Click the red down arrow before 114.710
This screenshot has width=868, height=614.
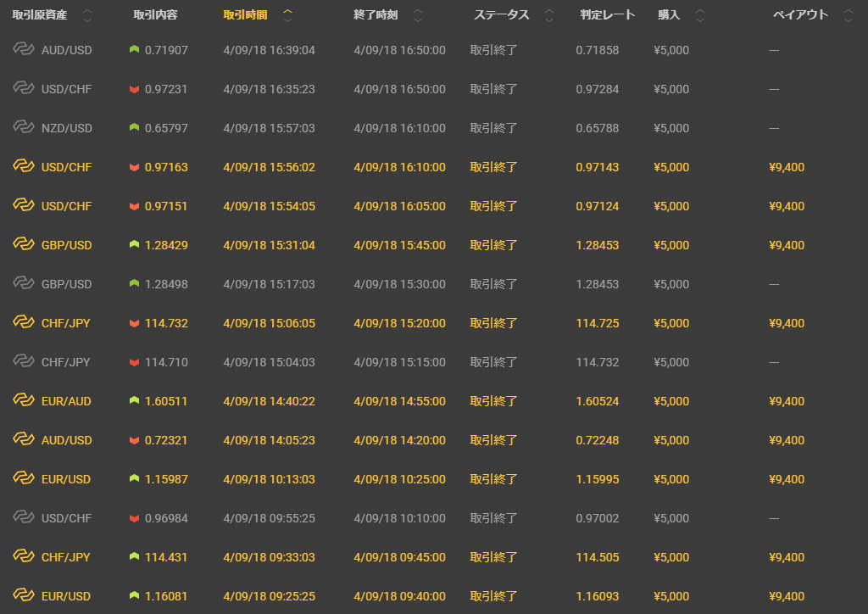coord(134,362)
